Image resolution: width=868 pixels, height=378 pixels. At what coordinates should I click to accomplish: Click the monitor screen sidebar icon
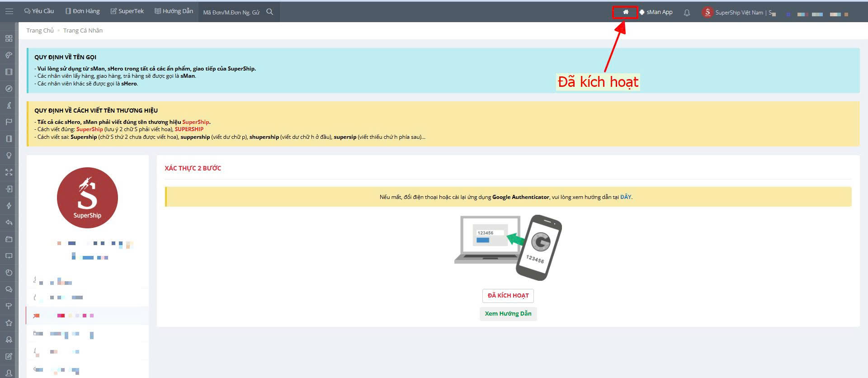click(9, 256)
